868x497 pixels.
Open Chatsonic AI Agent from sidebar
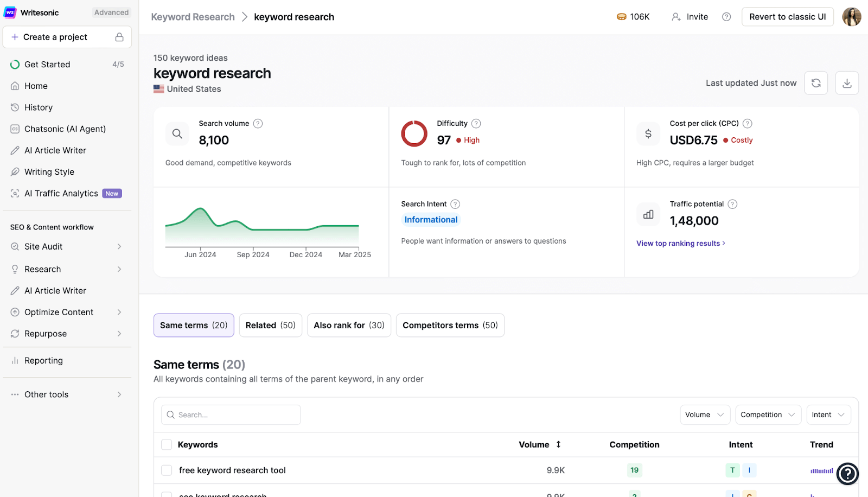coord(65,129)
